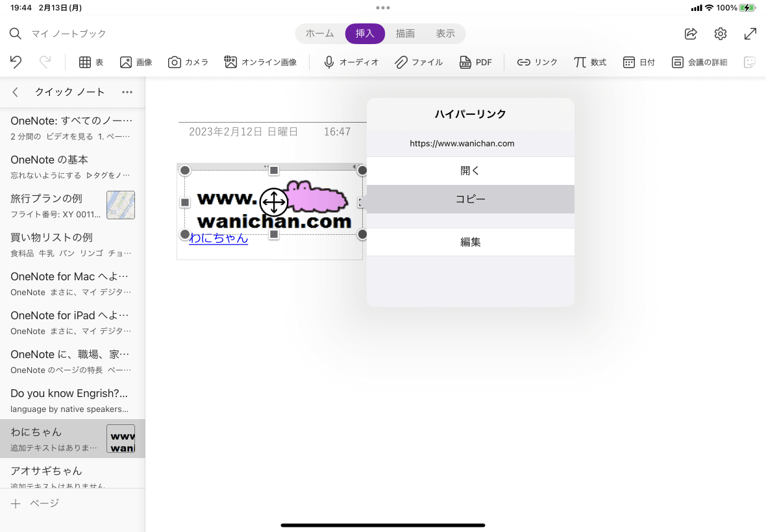Insert the date (日付)
Screen dimensions: 766x532
639,62
